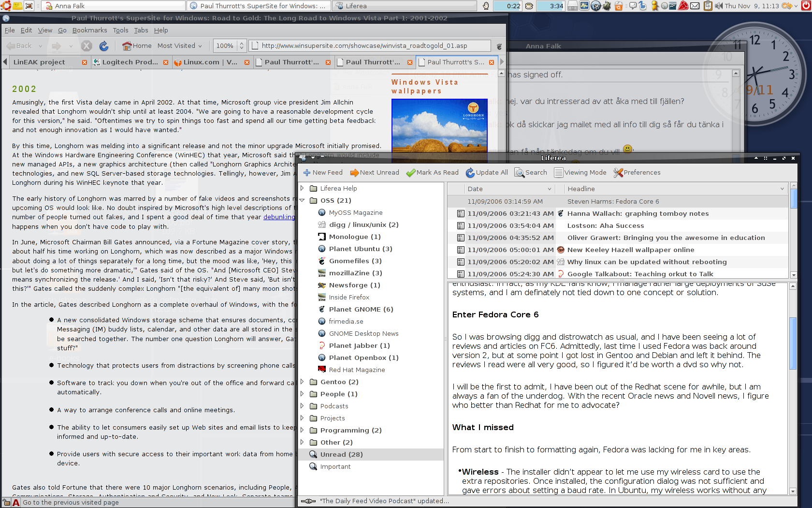Select Monologue feed
The image size is (812, 508).
(x=354, y=237)
